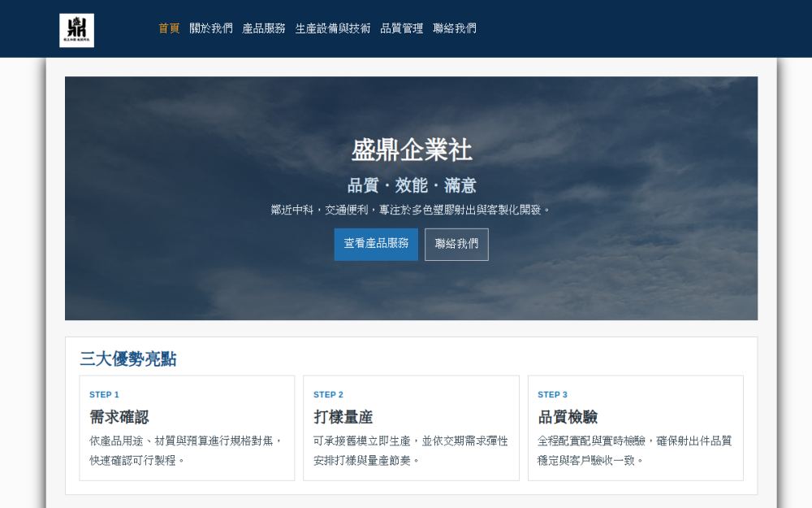The height and width of the screenshot is (508, 812).
Task: Open the 首頁 navigation item
Action: [x=169, y=28]
